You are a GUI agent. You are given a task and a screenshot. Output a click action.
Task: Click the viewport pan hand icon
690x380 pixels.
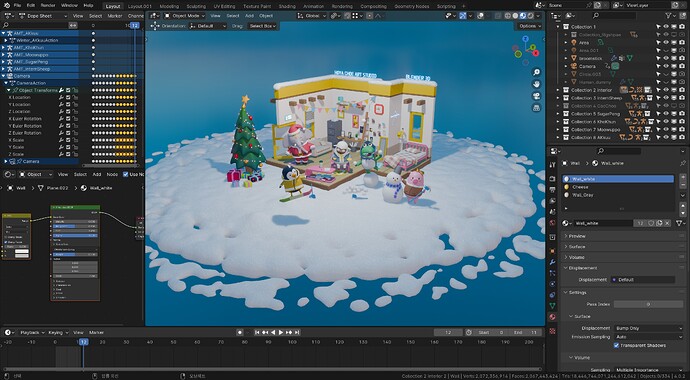tap(536, 84)
